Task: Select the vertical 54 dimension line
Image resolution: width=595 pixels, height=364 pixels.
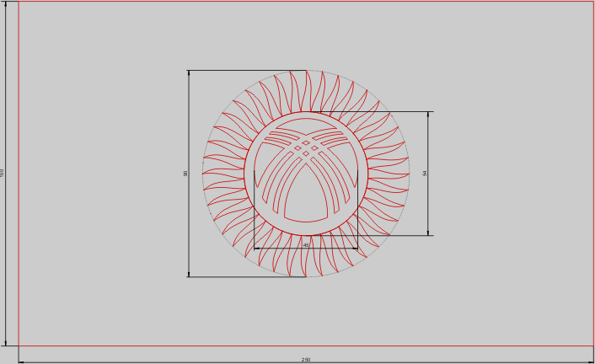Action: [429, 202]
